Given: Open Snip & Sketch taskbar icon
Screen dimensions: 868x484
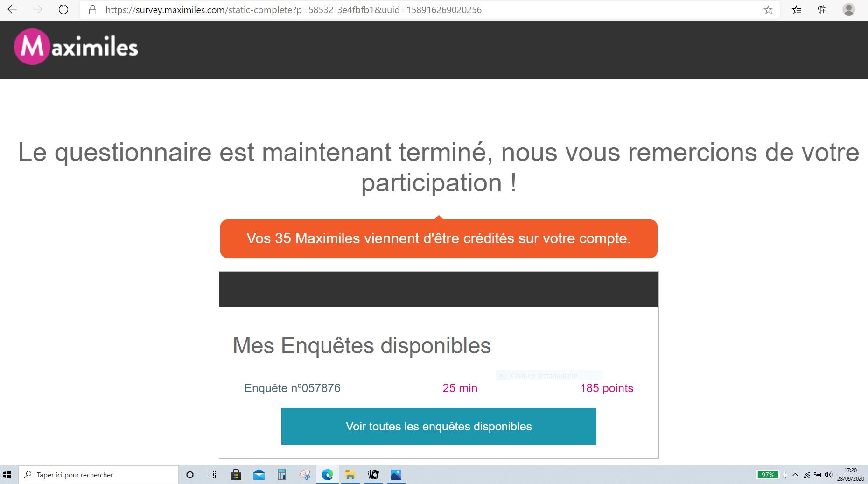Looking at the screenshot, I should click(x=305, y=475).
